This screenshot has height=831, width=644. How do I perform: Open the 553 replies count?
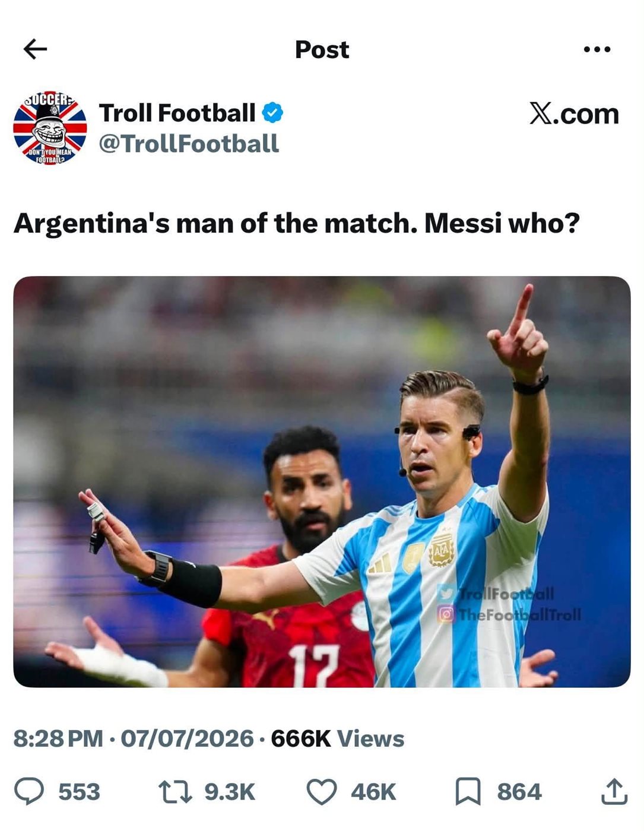[x=79, y=792]
